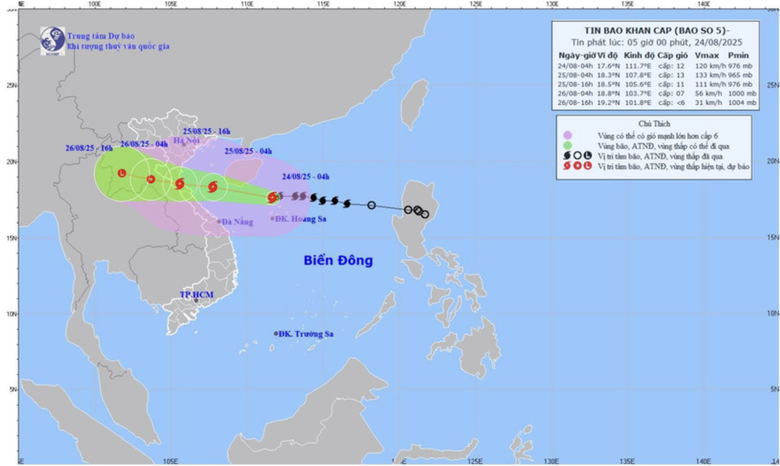Click the red forecast-position symbols in the legend
The height and width of the screenshot is (466, 780).
(576, 167)
